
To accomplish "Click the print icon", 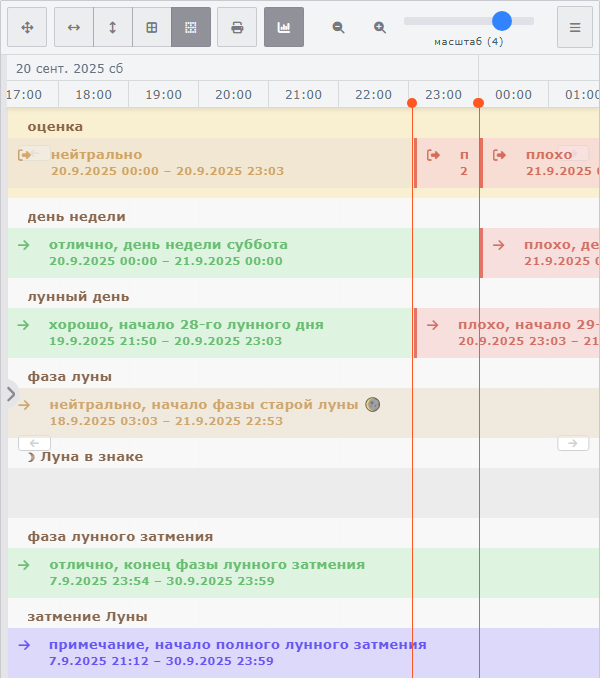I will tap(237, 28).
